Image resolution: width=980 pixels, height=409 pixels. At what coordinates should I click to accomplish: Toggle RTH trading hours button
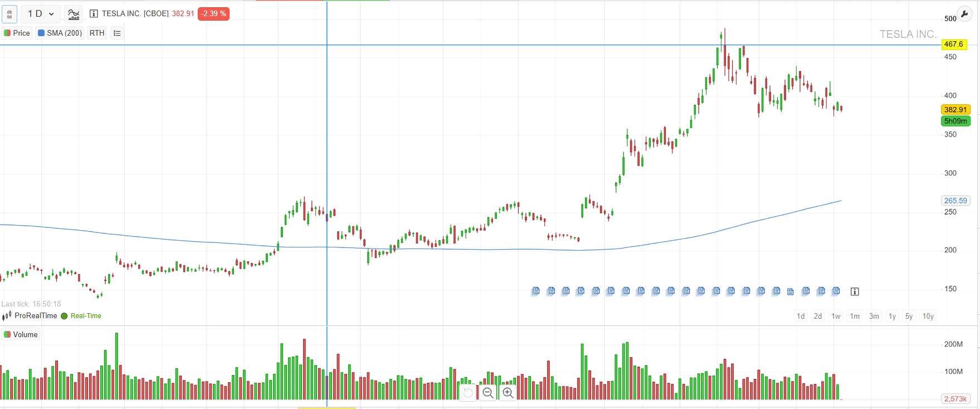[97, 33]
